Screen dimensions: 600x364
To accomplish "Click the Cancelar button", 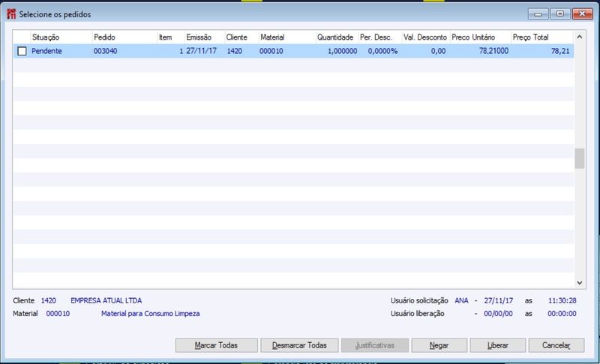I will point(556,345).
